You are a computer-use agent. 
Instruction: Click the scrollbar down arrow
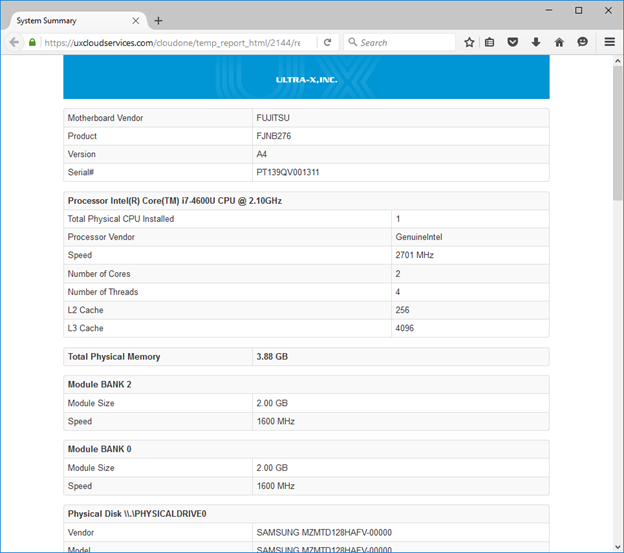(x=617, y=546)
